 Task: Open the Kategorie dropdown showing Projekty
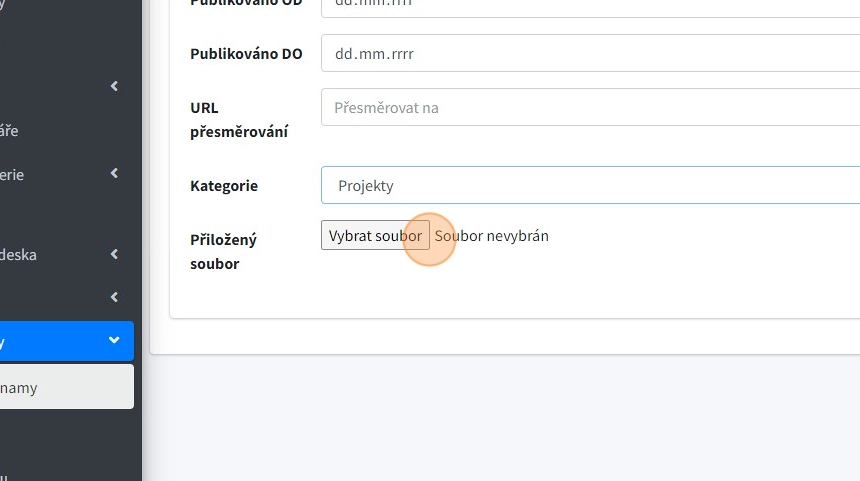click(590, 185)
